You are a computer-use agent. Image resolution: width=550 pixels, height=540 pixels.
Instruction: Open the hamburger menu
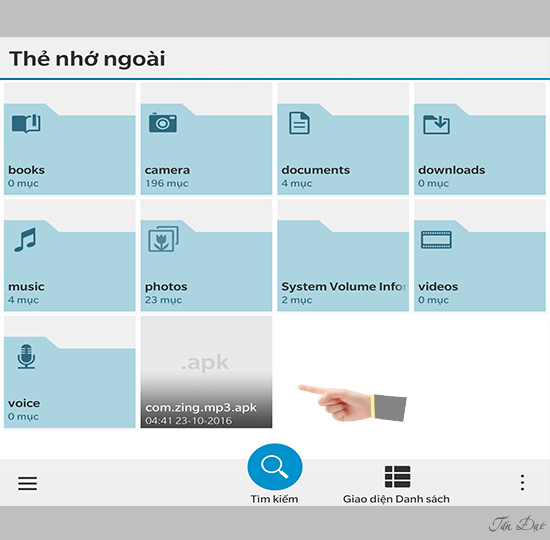27,483
